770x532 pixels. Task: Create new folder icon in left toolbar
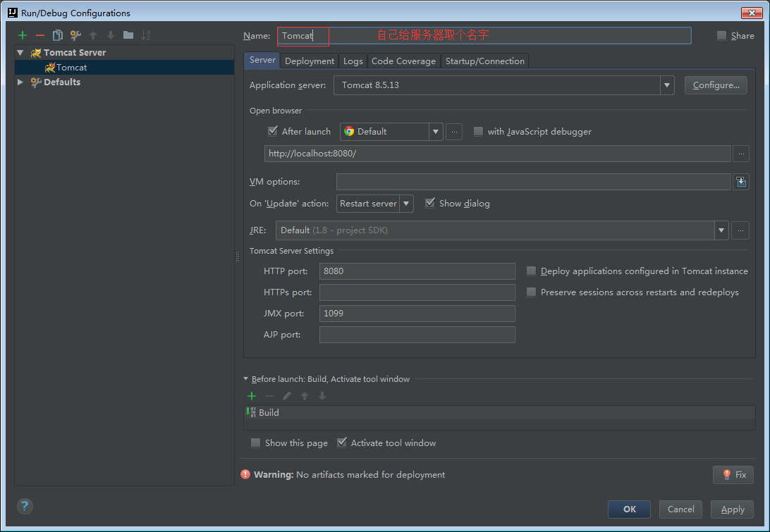(x=128, y=35)
